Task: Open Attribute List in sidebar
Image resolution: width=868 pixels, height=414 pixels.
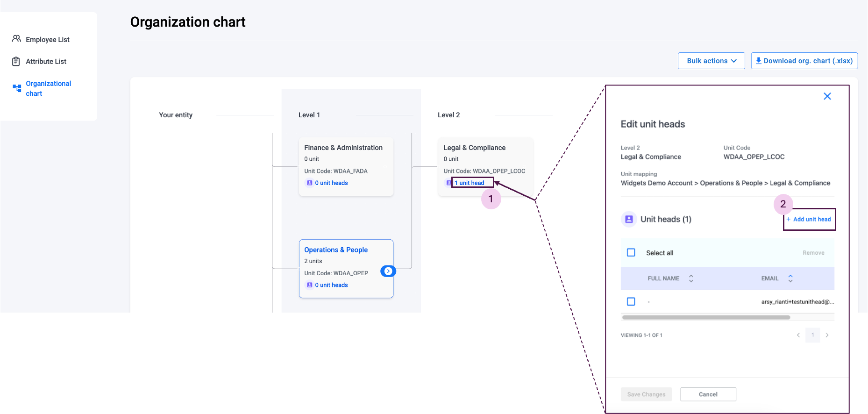Action: (46, 61)
